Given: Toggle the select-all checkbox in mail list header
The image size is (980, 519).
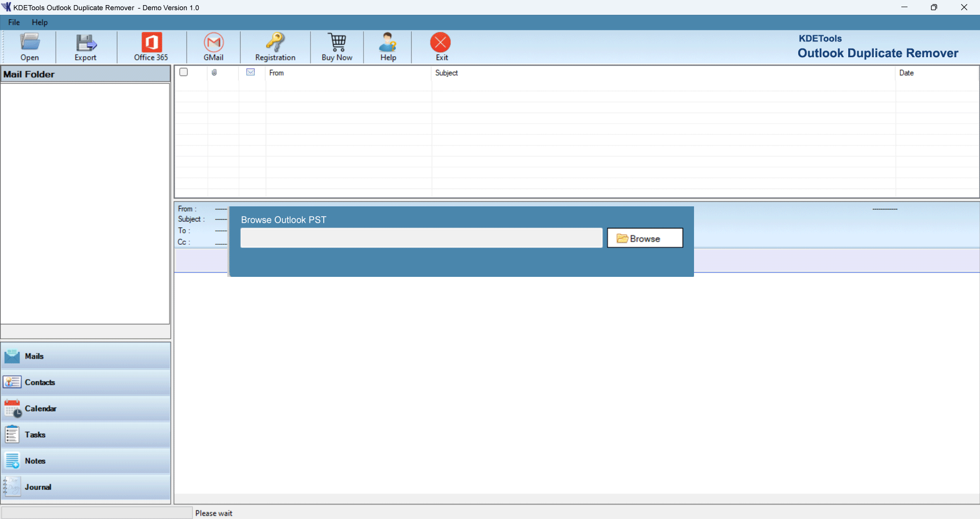Looking at the screenshot, I should 184,72.
